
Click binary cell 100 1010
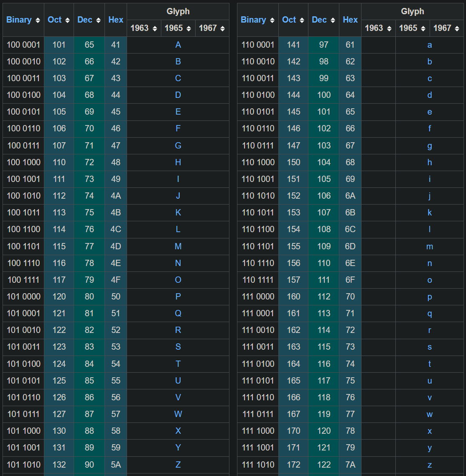pyautogui.click(x=23, y=196)
